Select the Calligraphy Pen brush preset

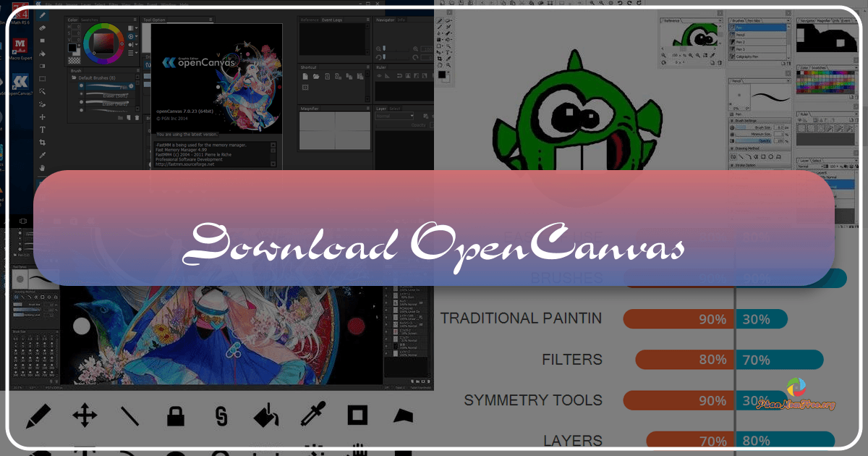pos(749,55)
